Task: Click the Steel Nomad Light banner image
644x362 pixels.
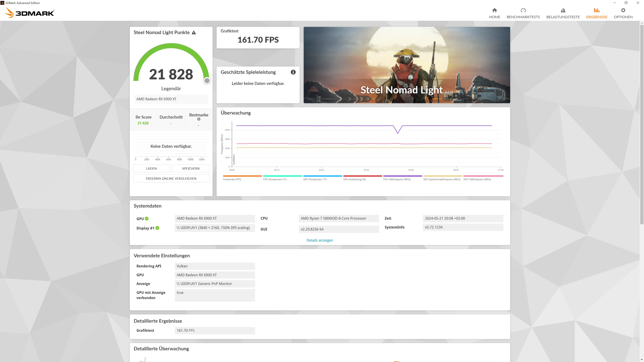Action: point(407,65)
